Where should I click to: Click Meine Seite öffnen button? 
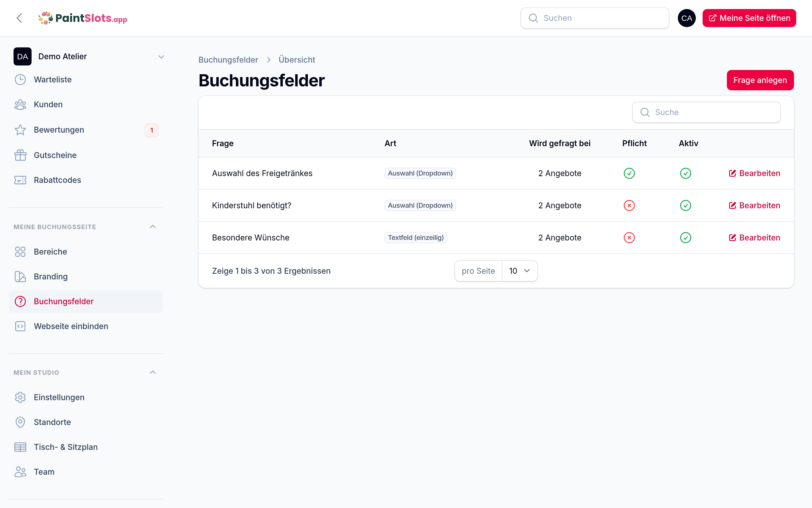tap(749, 18)
